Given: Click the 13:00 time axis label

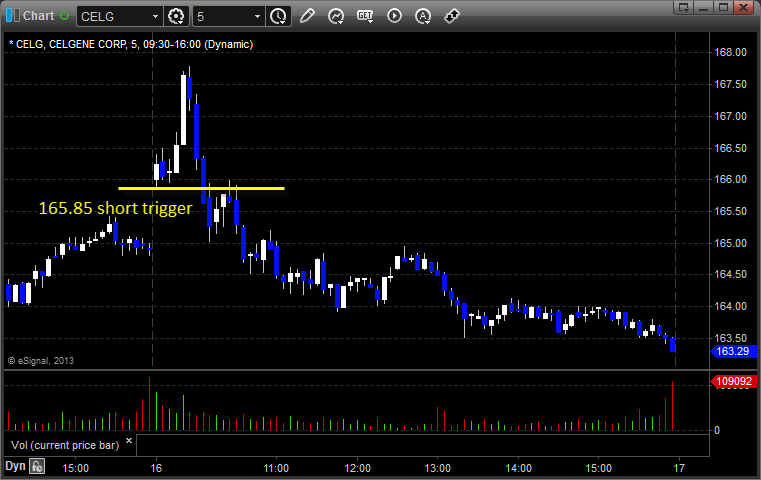Looking at the screenshot, I should click(x=438, y=468).
